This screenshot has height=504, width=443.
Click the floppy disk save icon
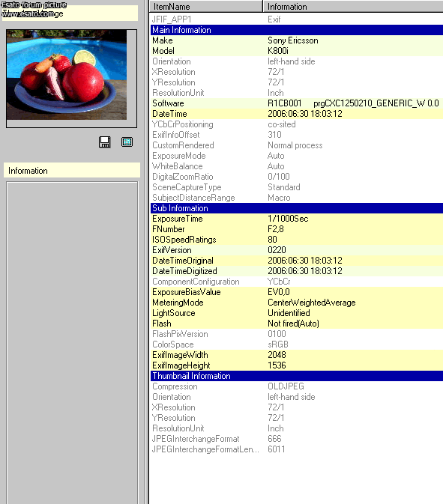point(104,142)
